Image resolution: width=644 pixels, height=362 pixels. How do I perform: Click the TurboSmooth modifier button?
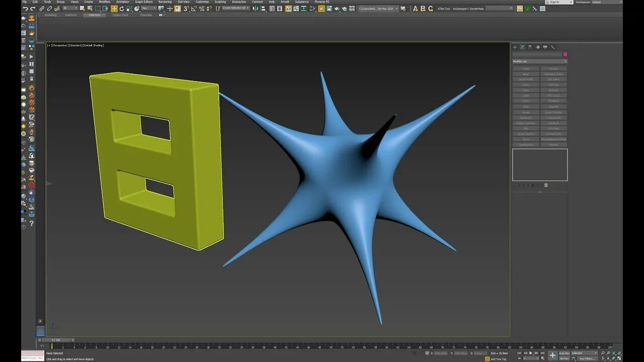[553, 118]
